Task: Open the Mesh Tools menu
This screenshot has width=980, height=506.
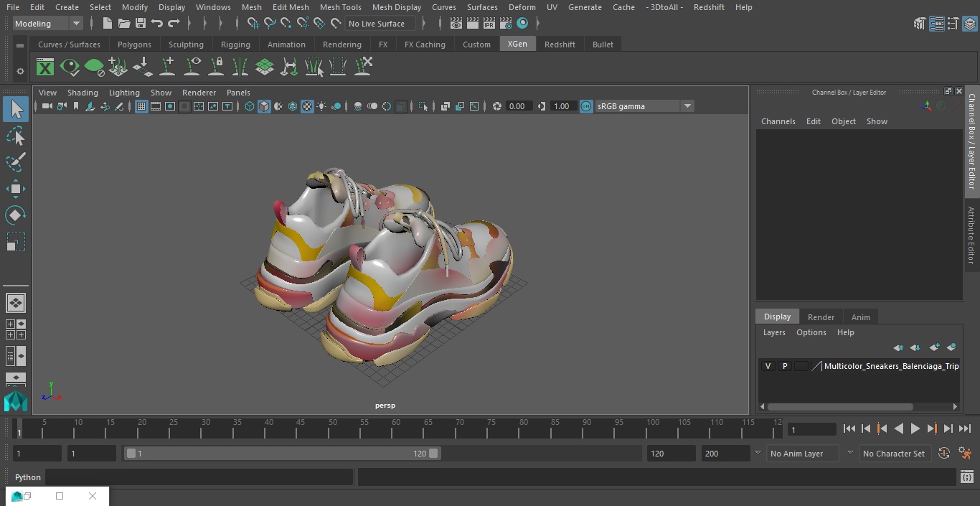Action: pyautogui.click(x=340, y=7)
